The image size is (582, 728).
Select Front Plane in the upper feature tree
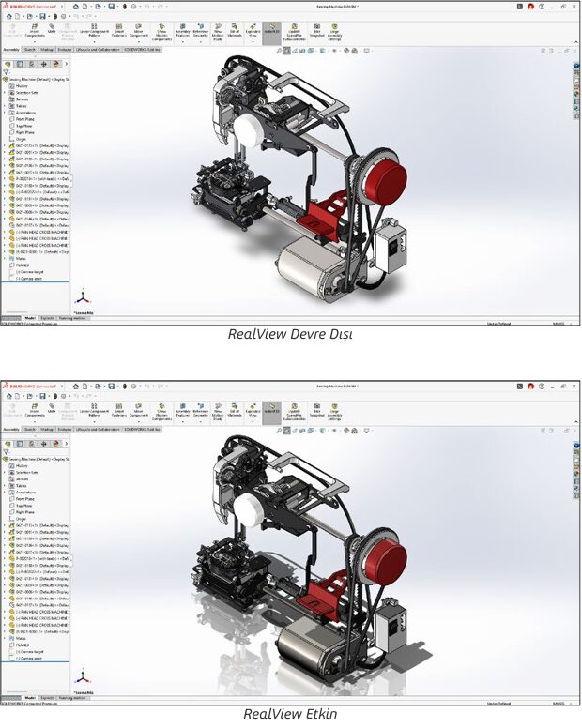tap(25, 119)
